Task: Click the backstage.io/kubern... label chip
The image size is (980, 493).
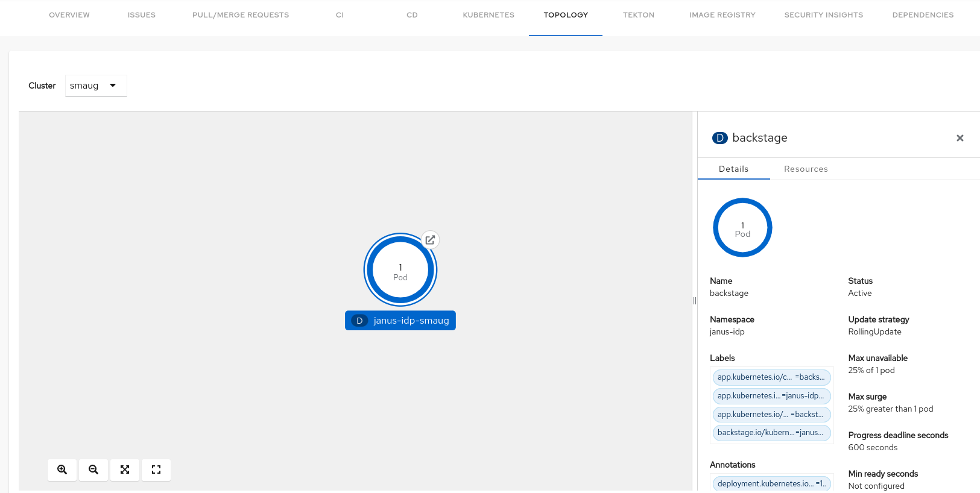Action: pyautogui.click(x=771, y=433)
